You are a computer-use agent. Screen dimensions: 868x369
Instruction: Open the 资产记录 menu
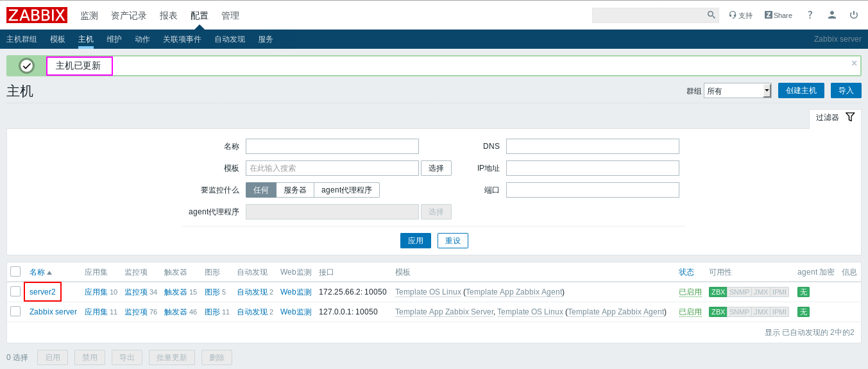(129, 15)
